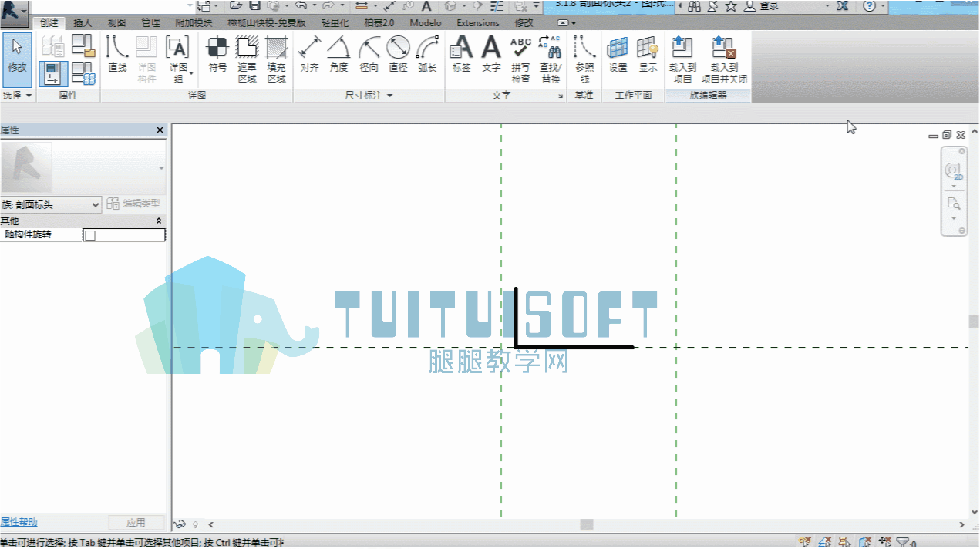Open the 详图组 dropdown
Viewport: 980px width, 549px height.
click(x=178, y=59)
